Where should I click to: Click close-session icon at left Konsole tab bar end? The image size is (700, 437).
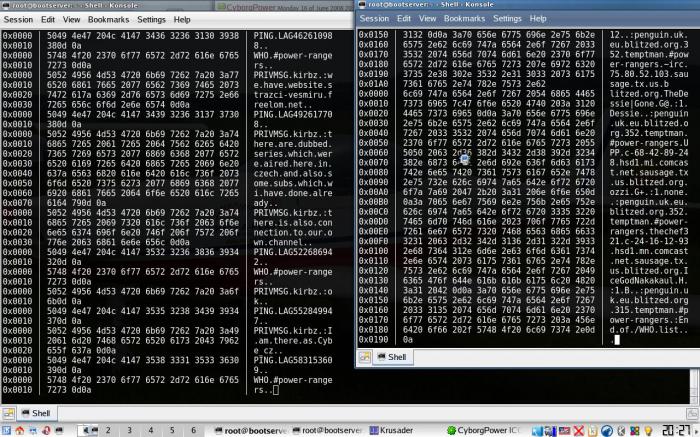(x=692, y=413)
